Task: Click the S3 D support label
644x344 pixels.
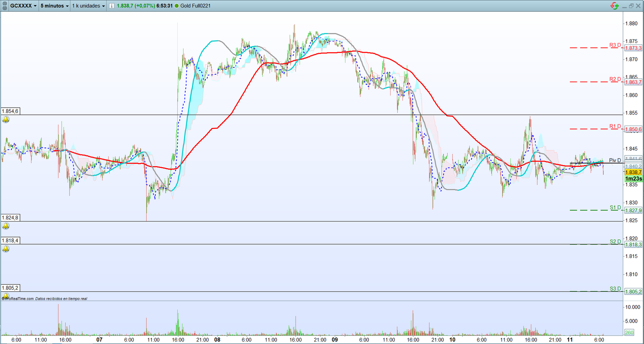Action: coord(615,289)
